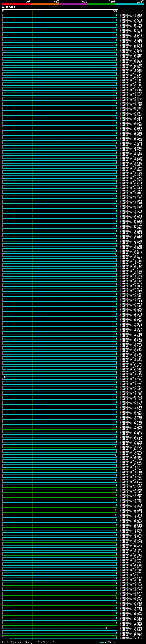Select the UniRef100_P41805 label
The width and height of the screenshot is (146, 644).
coord(131,427)
